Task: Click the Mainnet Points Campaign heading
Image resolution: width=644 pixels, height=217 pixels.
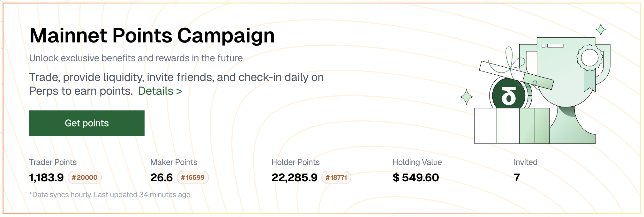Action: [x=152, y=35]
